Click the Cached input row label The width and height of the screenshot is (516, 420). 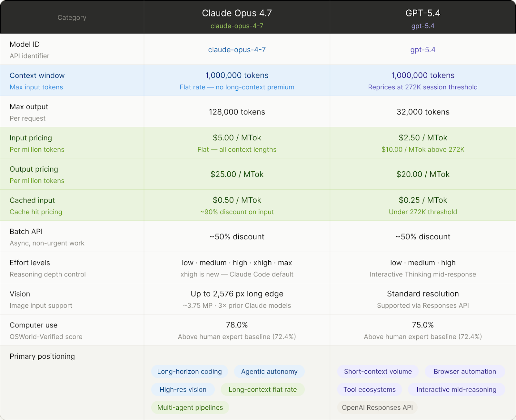pyautogui.click(x=32, y=200)
